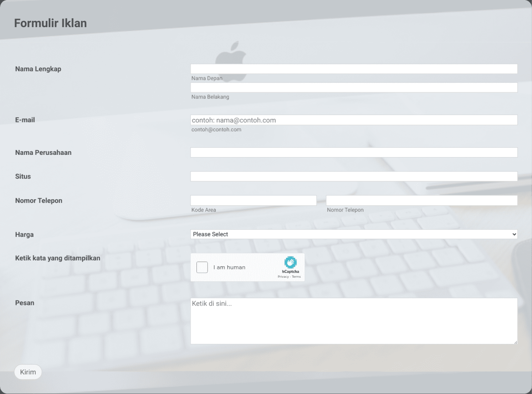Click the Nama Perusahaan input field

pyautogui.click(x=354, y=152)
